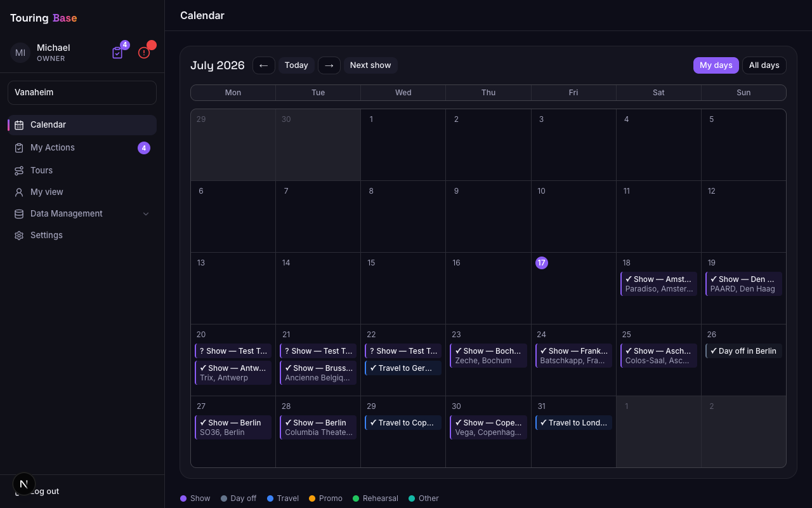Image resolution: width=812 pixels, height=508 pixels.
Task: Click the Day off legend label
Action: [244, 498]
